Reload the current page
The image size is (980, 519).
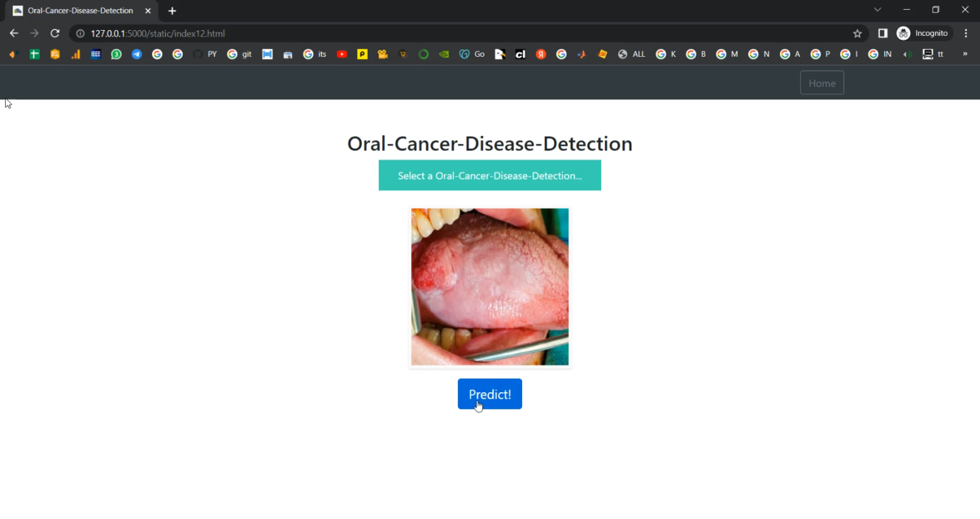click(x=55, y=33)
